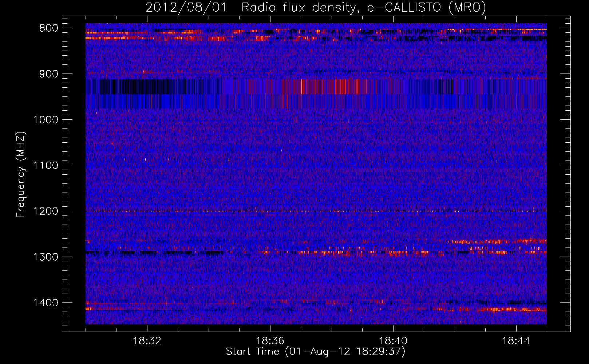Click the 'Start Time (01-Aug-12 18:29:37)' label
589x364 pixels.
point(316,352)
